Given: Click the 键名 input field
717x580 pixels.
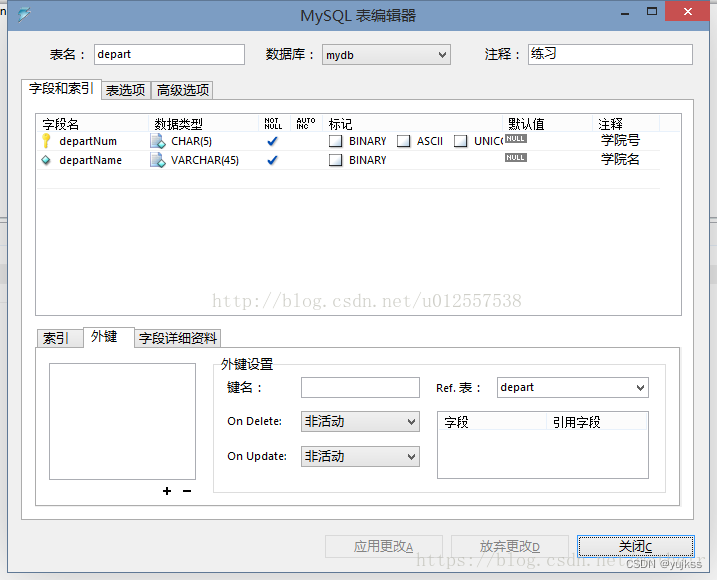Looking at the screenshot, I should (360, 387).
